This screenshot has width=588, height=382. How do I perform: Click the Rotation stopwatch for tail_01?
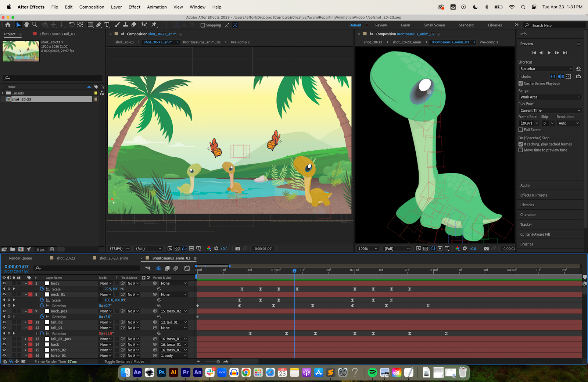(42, 333)
